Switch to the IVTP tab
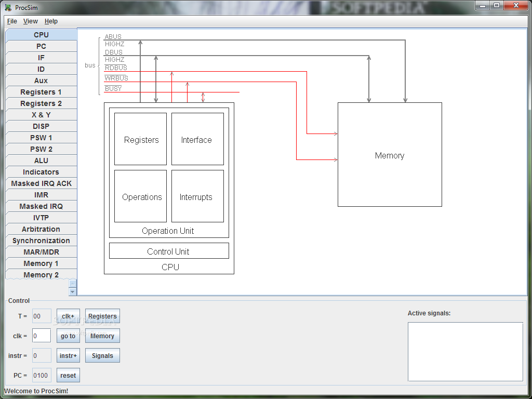 click(x=42, y=218)
